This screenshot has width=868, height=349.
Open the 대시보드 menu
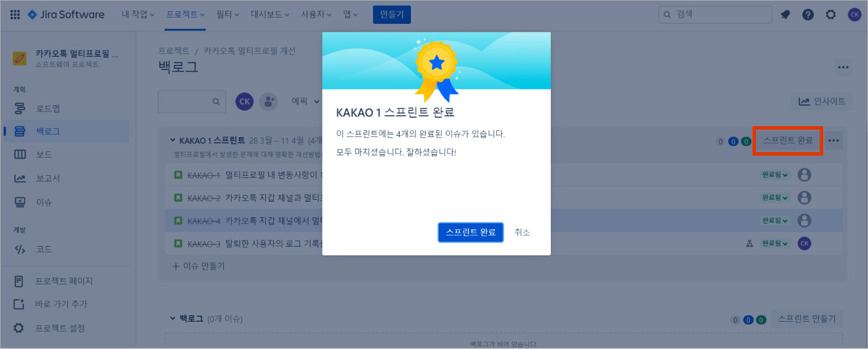click(271, 15)
